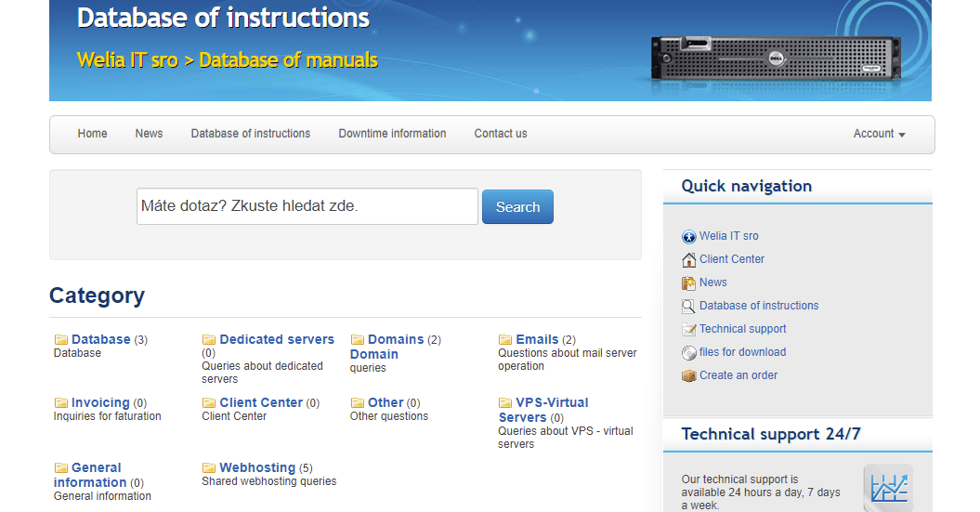Select Database of instructions in navigation bar
This screenshot has width=980, height=512.
(251, 134)
